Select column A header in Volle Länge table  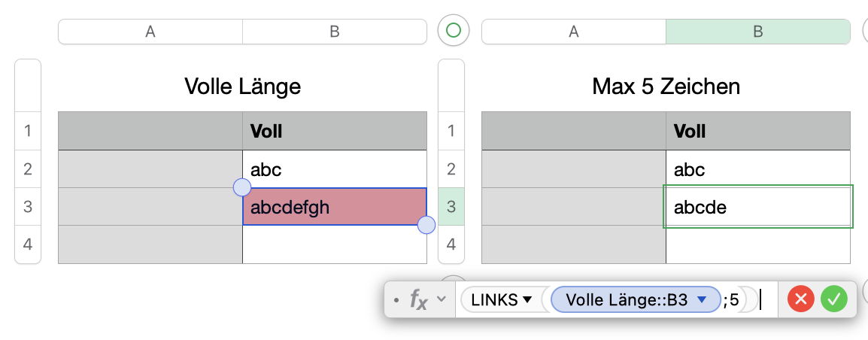[150, 31]
